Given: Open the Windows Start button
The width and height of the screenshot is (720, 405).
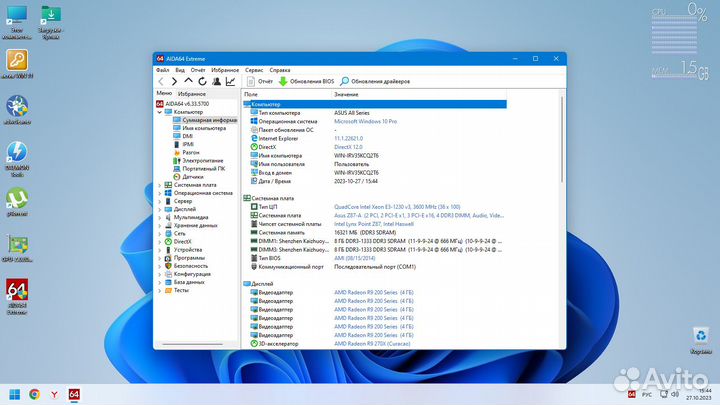Looking at the screenshot, I should coord(15,394).
